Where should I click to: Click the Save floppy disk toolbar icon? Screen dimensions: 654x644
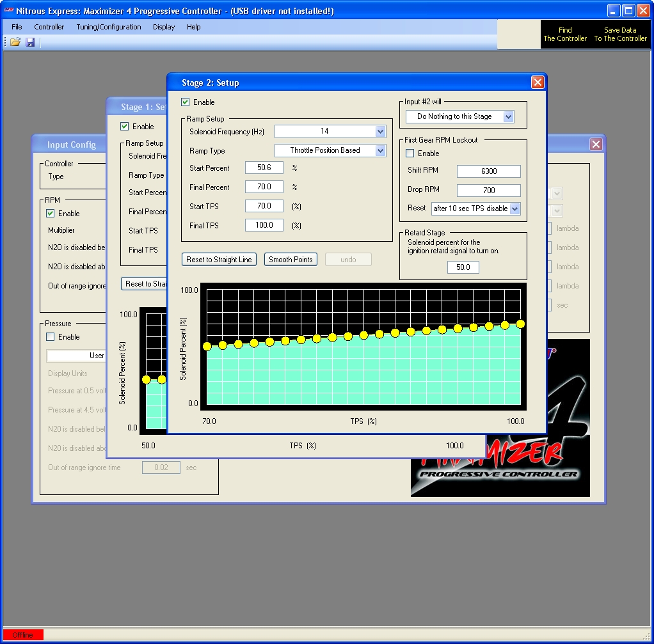click(30, 42)
